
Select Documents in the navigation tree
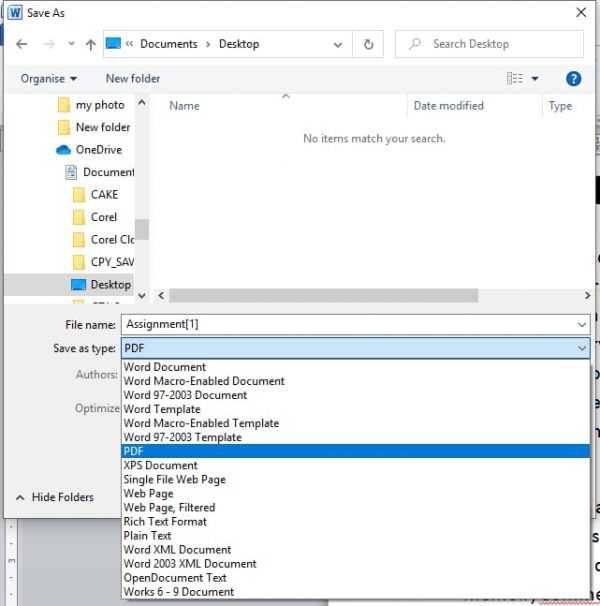[100, 172]
